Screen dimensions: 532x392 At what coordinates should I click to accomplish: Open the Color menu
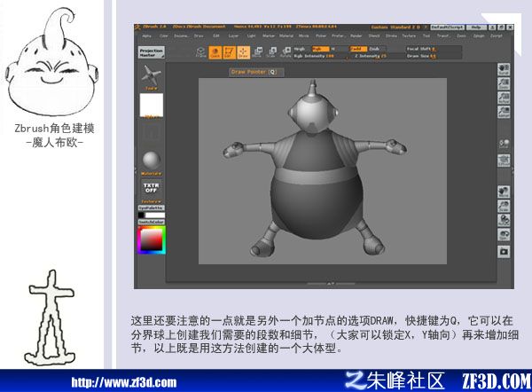coord(164,35)
